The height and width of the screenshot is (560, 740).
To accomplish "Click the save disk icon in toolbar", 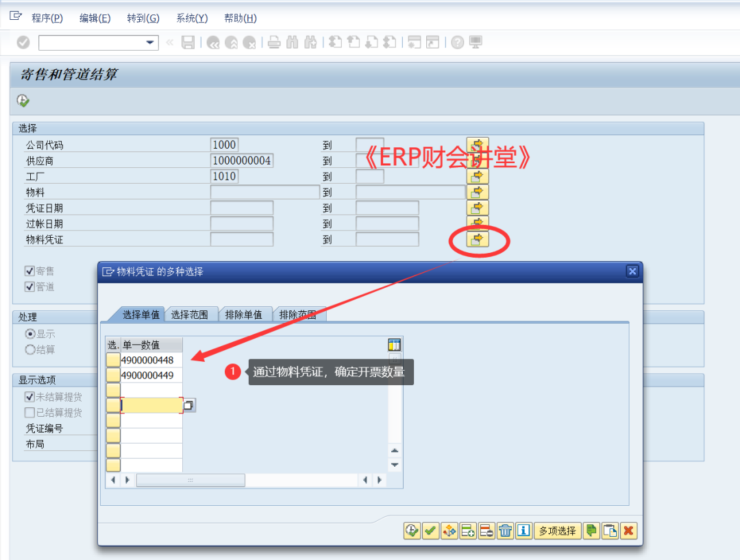I will [188, 42].
